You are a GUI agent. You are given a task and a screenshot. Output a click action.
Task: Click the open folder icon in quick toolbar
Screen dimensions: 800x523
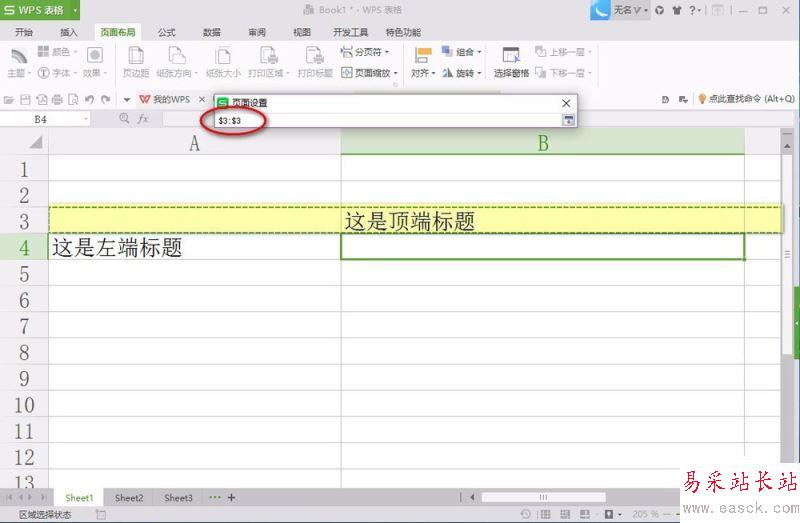9,99
